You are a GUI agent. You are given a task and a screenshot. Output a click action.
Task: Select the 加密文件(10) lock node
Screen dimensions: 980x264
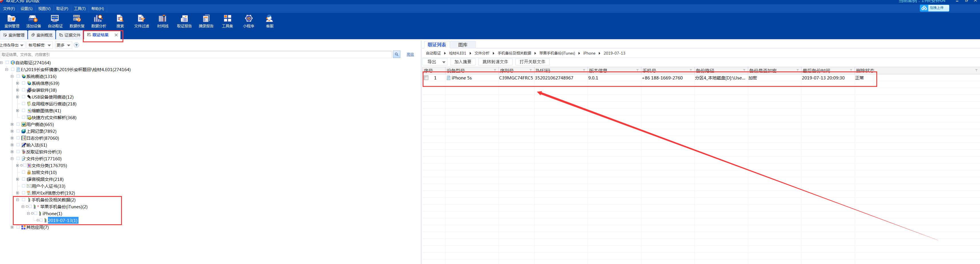point(44,172)
